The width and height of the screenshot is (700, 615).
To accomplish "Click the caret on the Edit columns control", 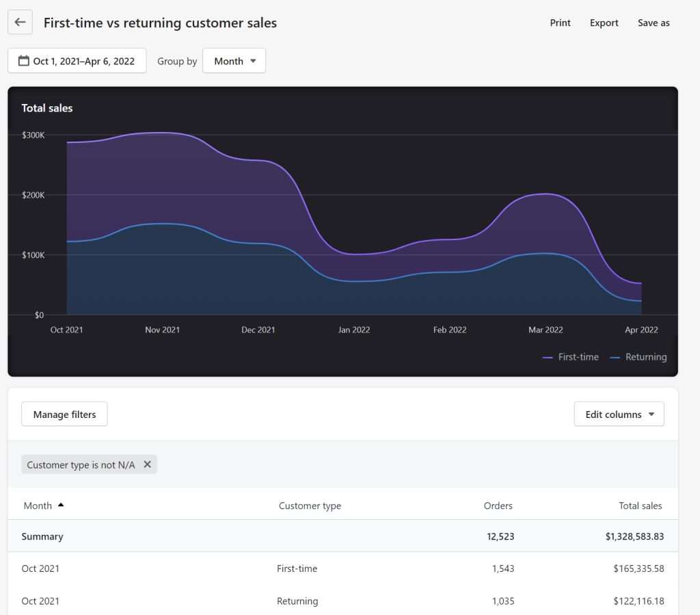I will coord(653,414).
